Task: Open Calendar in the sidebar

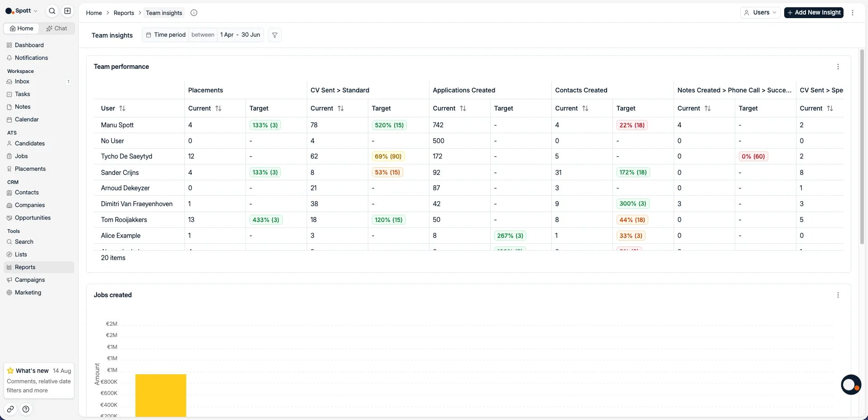Action: pos(39,120)
